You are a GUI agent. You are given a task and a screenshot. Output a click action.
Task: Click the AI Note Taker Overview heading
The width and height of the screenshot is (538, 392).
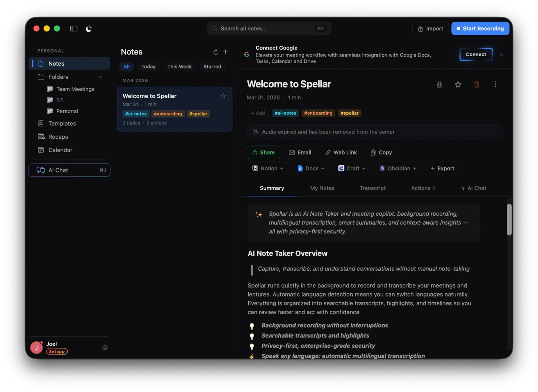coord(287,254)
